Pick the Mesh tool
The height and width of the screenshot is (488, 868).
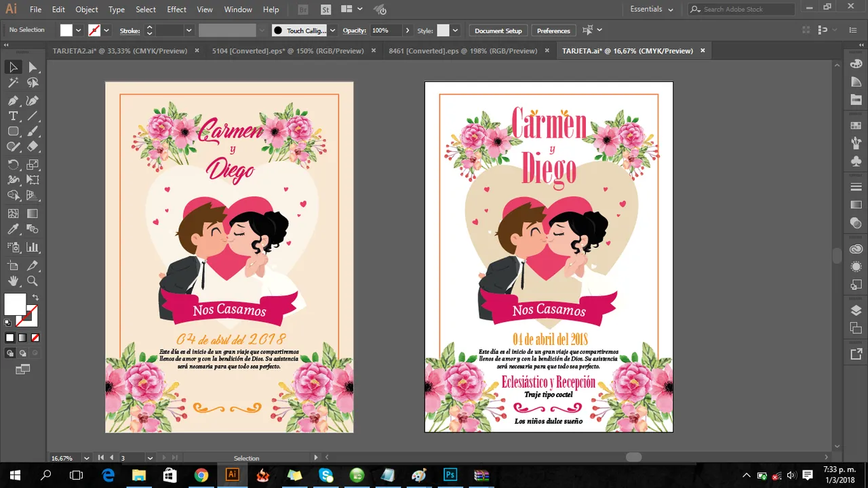[13, 213]
